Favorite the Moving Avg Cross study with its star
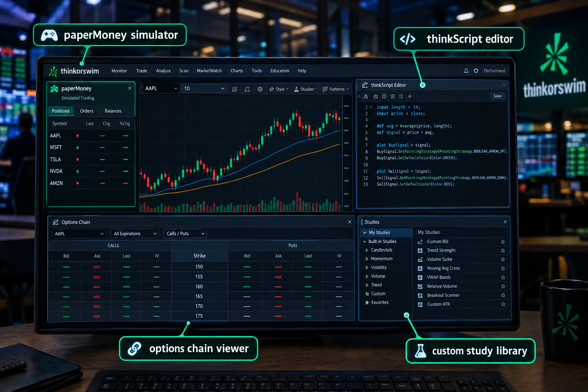 point(503,268)
